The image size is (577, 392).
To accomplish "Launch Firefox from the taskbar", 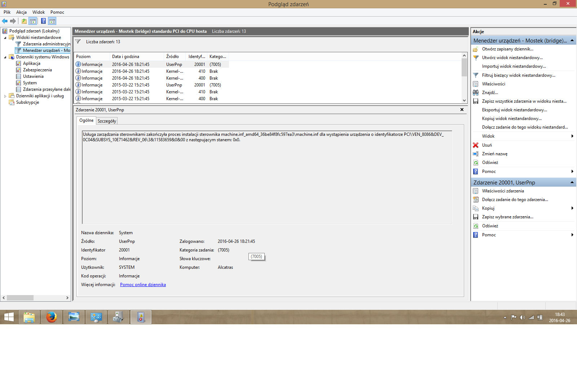I will tap(52, 317).
